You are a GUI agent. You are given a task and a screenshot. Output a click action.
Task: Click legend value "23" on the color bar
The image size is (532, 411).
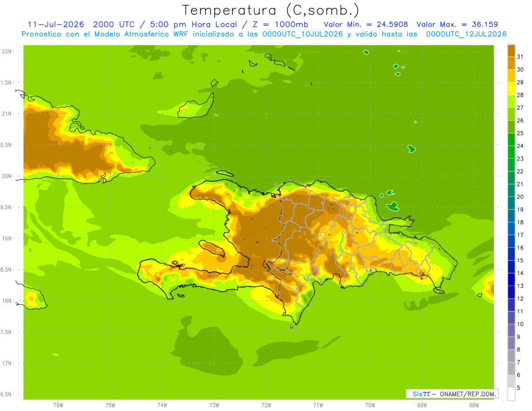pyautogui.click(x=520, y=159)
